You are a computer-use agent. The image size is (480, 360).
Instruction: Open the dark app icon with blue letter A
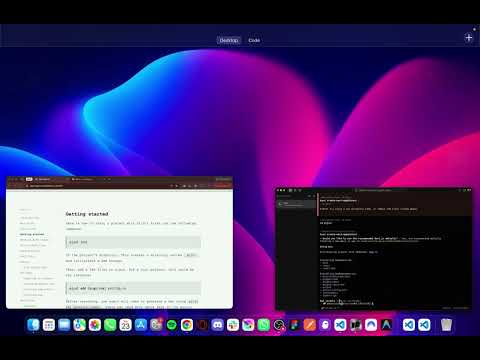(386, 325)
